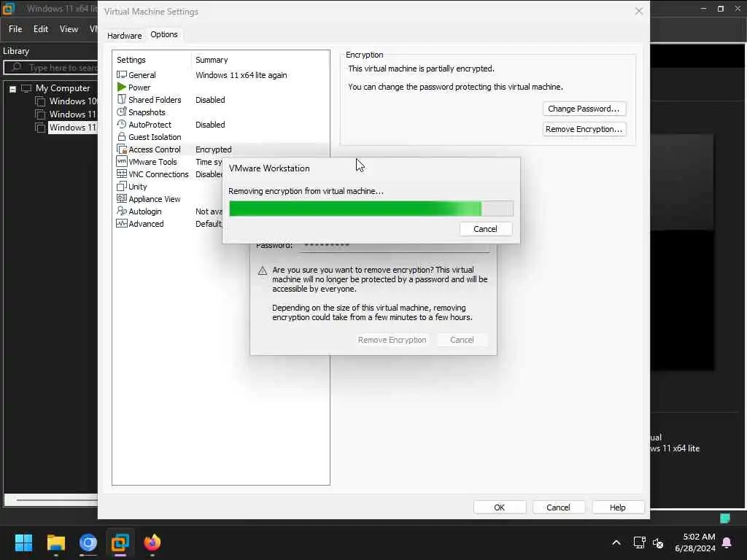Select the Shared Folders icon
Screen dimensions: 747x560
122,99
